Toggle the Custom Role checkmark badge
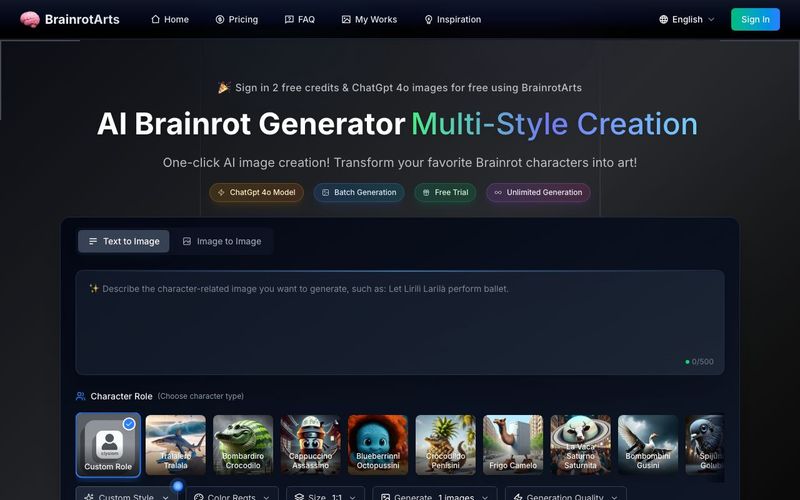800x500 pixels. [x=129, y=424]
